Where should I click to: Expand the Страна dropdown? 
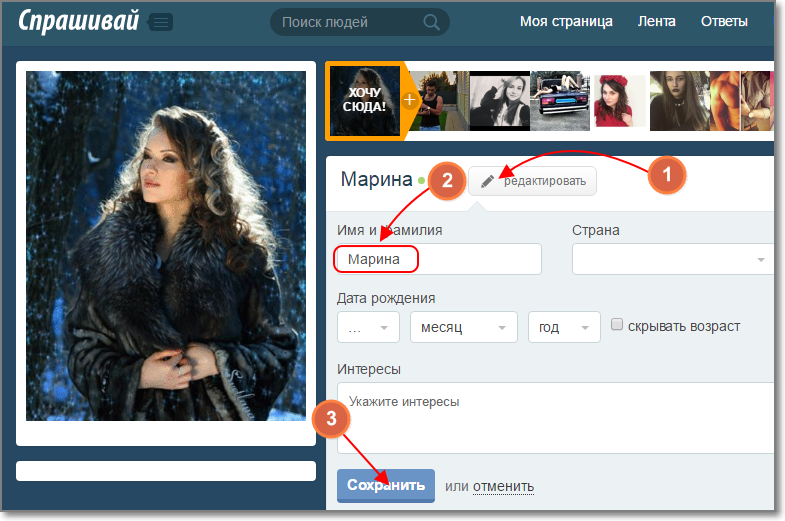pos(673,259)
